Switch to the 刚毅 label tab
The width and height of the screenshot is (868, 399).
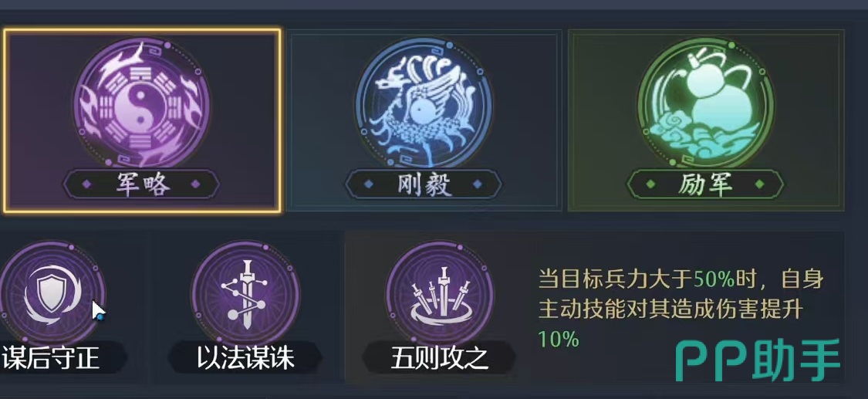(424, 184)
